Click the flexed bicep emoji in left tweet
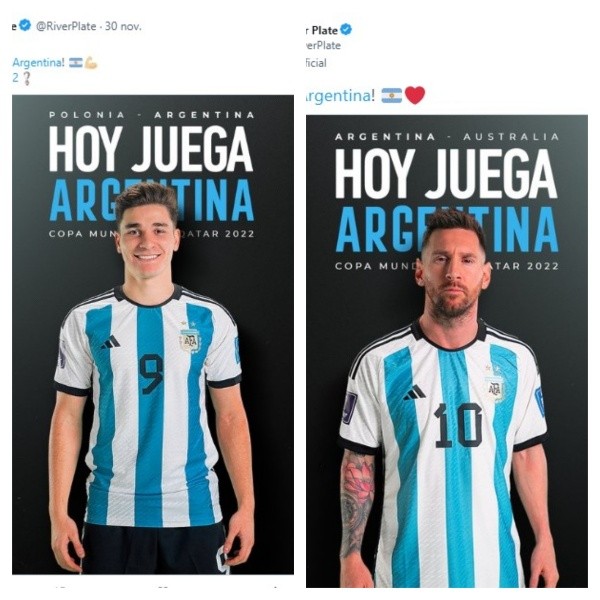Image resolution: width=600 pixels, height=600 pixels. click(x=91, y=63)
